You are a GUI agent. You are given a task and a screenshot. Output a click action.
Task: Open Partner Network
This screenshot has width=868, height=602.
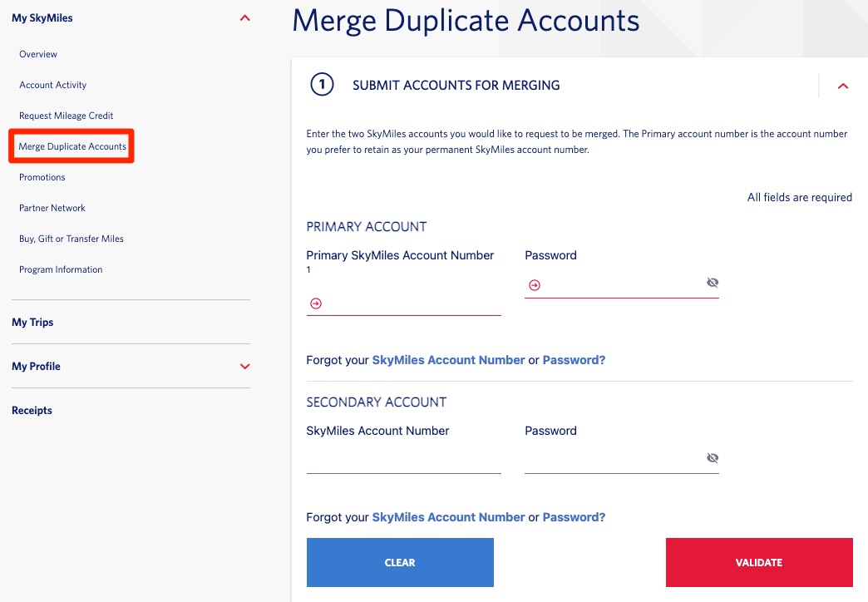[52, 207]
